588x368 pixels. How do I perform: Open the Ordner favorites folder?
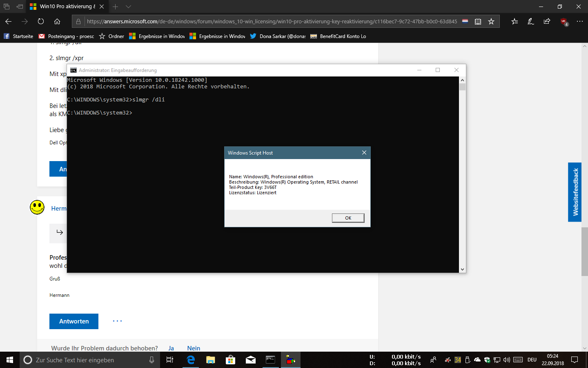pos(111,36)
